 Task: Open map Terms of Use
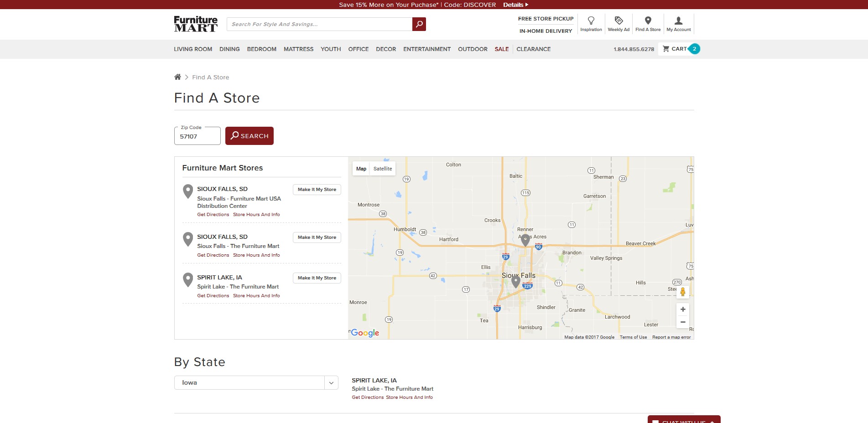point(633,337)
